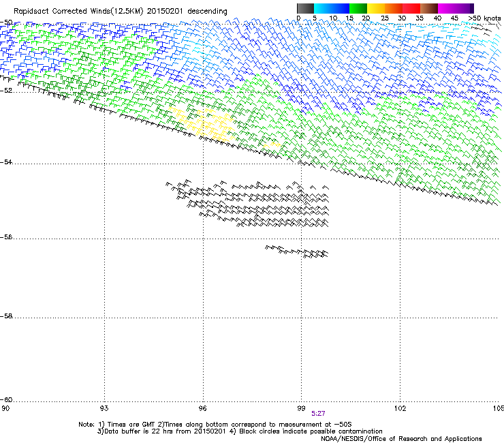The width and height of the screenshot is (504, 443).
Task: Click the yellow 20-25 knots legend swatch
Action: tap(376, 8)
